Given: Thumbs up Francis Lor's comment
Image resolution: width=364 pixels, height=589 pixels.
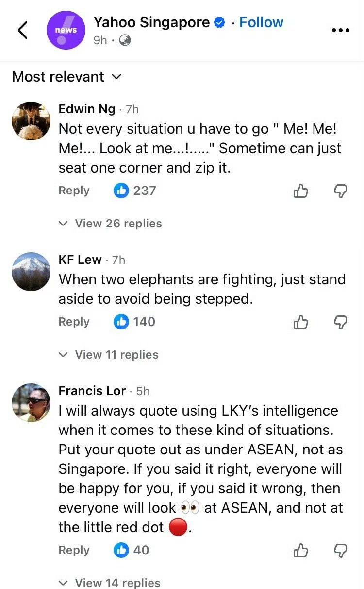Looking at the screenshot, I should coord(301,550).
